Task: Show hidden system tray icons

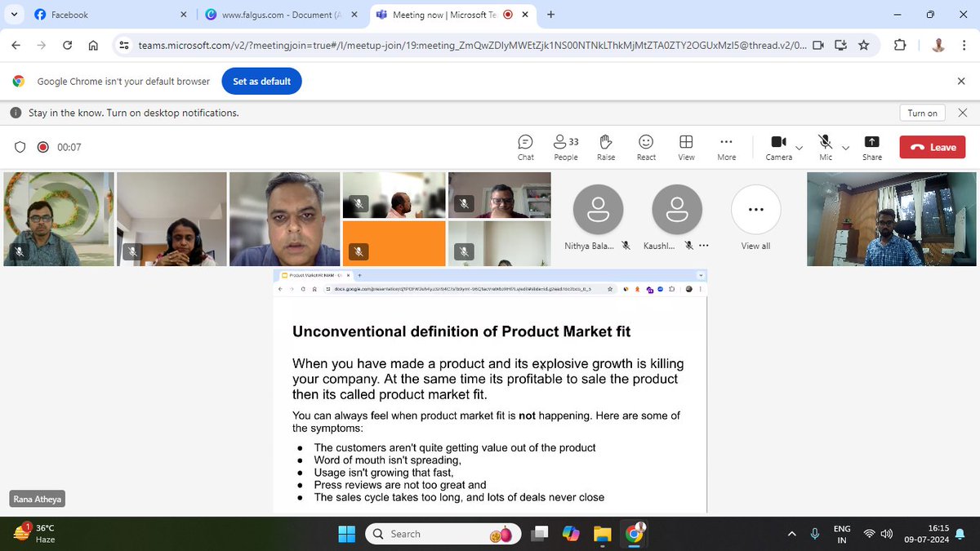Action: tap(791, 534)
